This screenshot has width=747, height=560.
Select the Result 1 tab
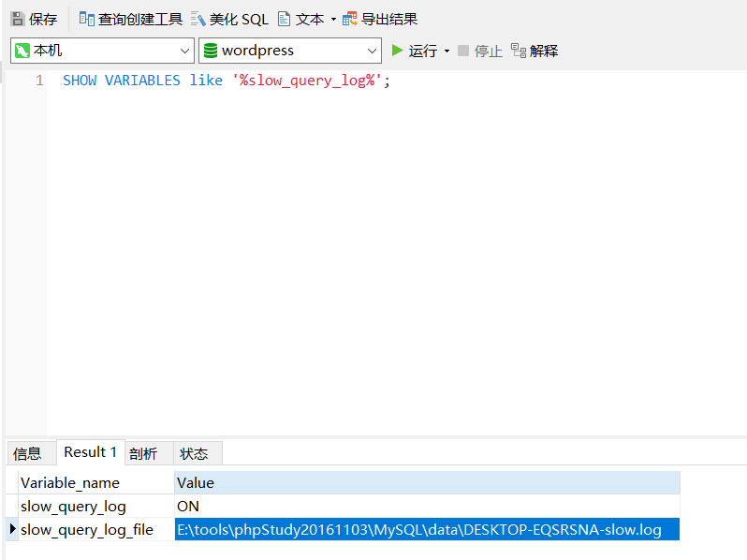pyautogui.click(x=91, y=452)
